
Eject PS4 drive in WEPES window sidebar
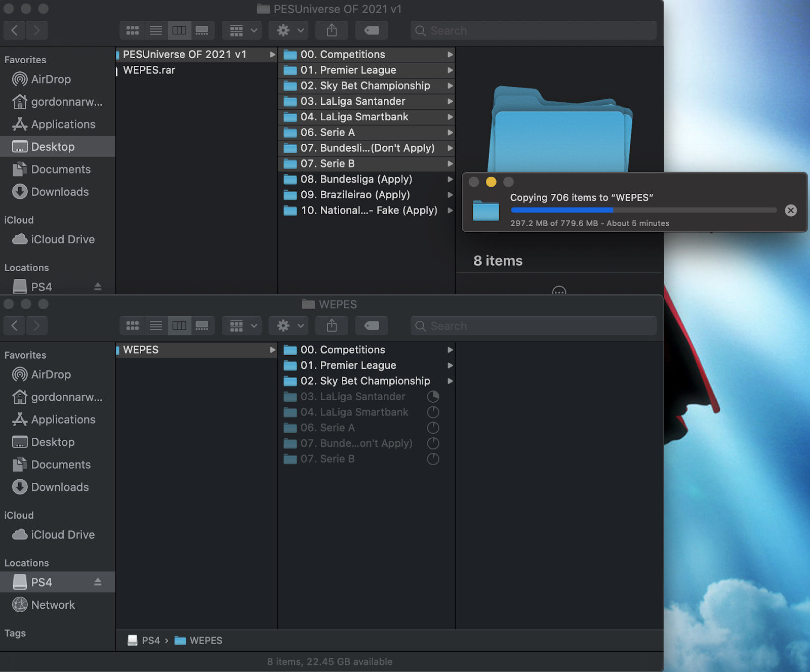pyautogui.click(x=98, y=582)
